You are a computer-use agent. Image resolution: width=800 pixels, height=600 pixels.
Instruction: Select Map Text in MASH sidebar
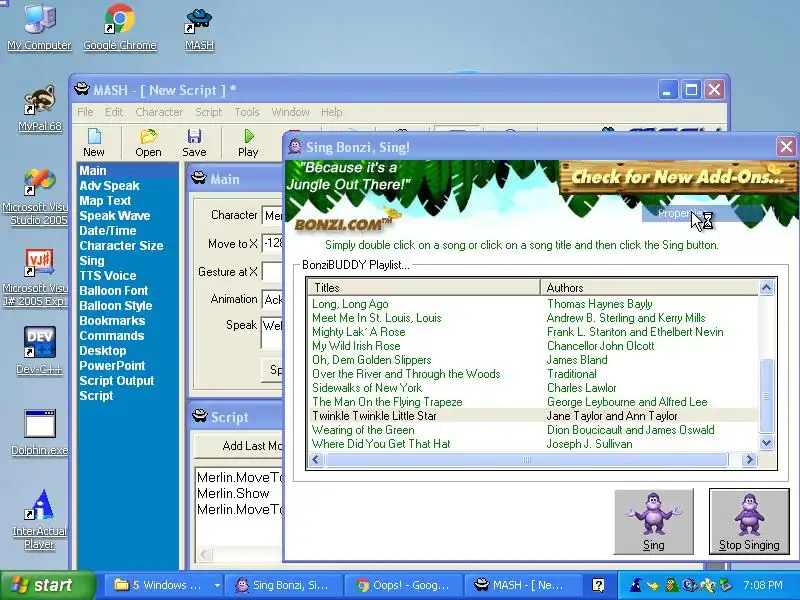coord(128,201)
